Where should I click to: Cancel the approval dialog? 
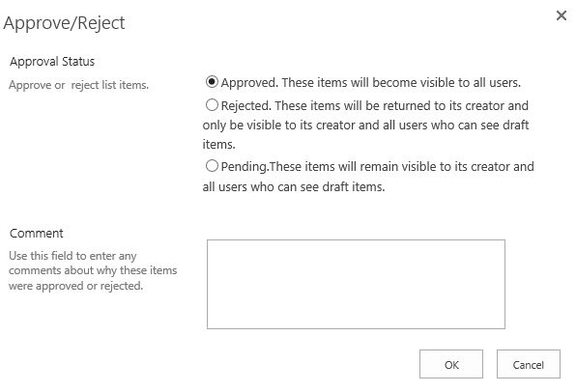pos(529,364)
